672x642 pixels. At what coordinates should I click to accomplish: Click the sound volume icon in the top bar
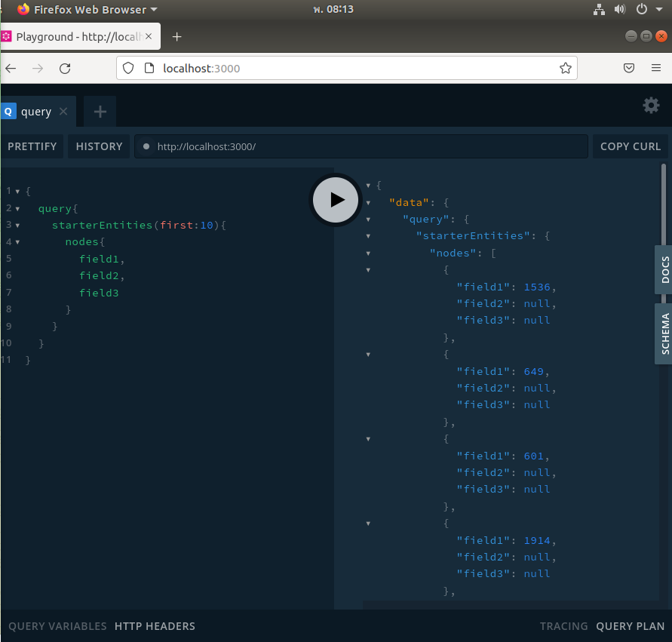pyautogui.click(x=619, y=9)
